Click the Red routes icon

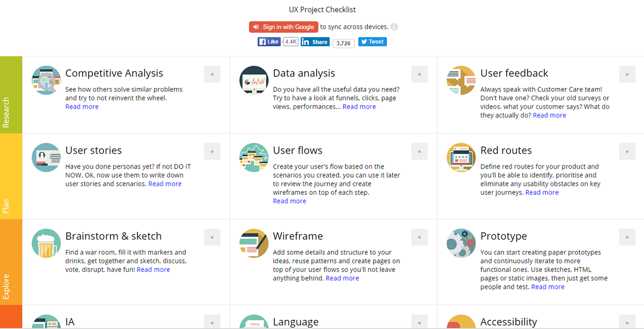click(461, 157)
